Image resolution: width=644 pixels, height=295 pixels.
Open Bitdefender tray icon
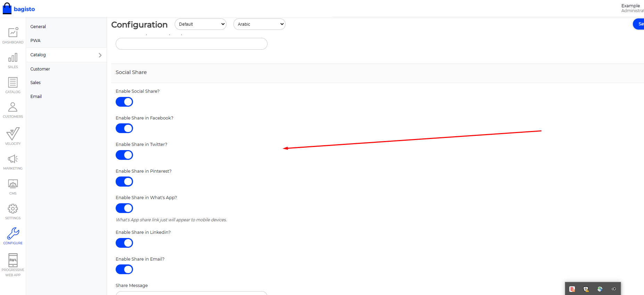point(572,289)
